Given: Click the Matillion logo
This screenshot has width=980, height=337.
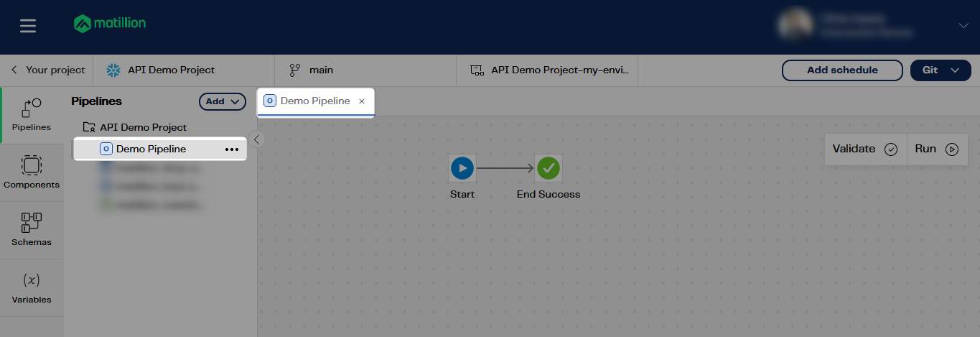Looking at the screenshot, I should (x=110, y=24).
